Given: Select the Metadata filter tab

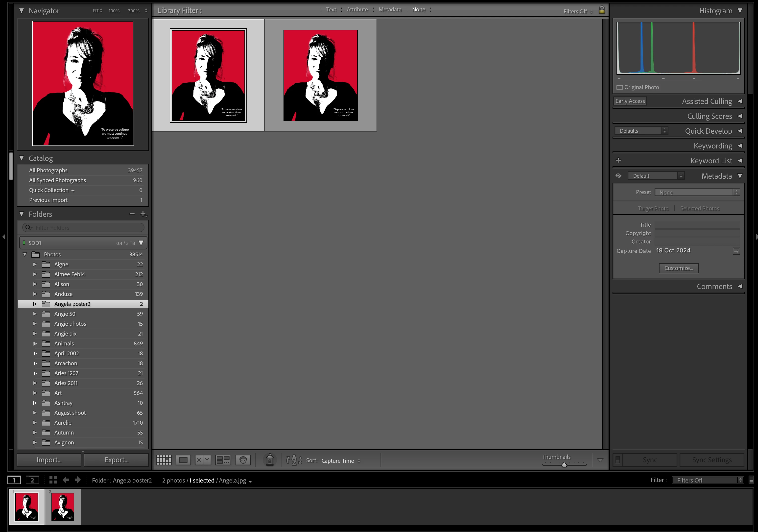Looking at the screenshot, I should tap(390, 10).
